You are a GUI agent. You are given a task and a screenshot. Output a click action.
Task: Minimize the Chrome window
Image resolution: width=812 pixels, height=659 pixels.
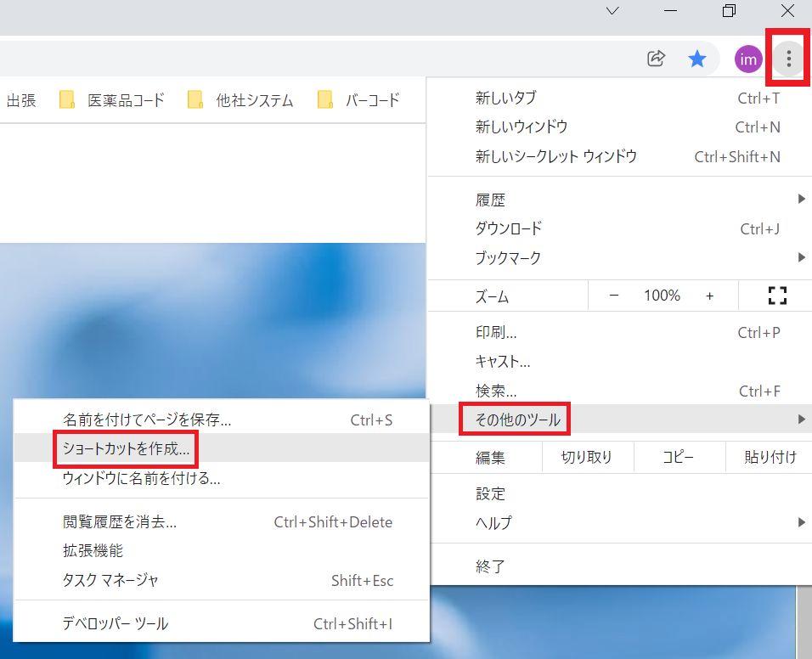tap(671, 10)
